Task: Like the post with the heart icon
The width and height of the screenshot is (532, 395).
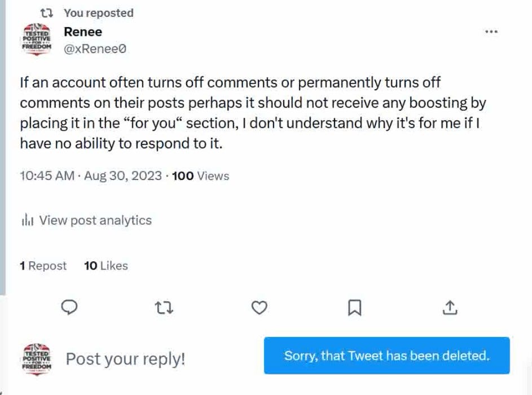Action: [x=259, y=308]
